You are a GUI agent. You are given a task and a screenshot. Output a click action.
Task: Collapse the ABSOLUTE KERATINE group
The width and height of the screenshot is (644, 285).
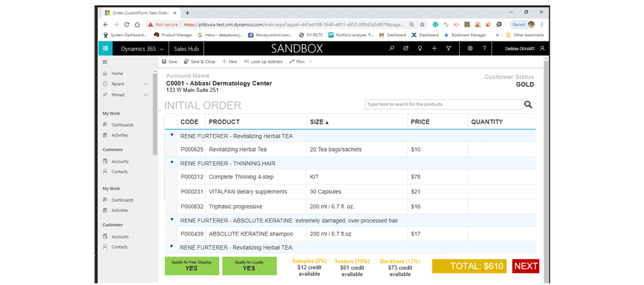coord(172,220)
